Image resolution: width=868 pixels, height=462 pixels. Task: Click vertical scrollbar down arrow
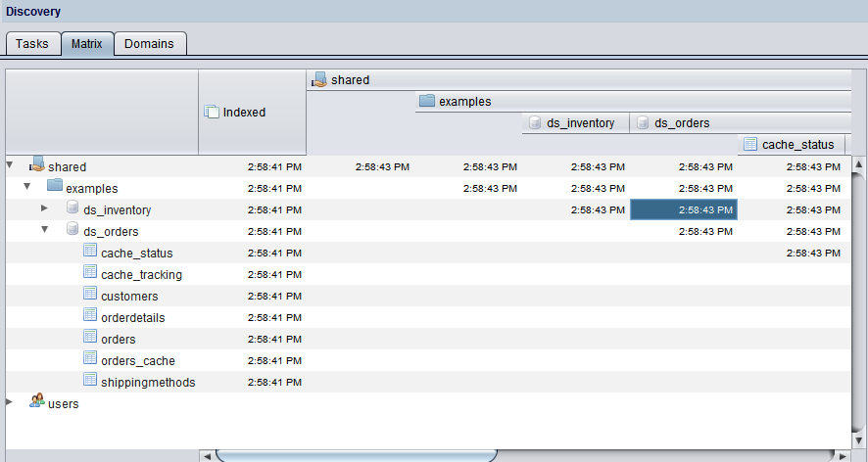(858, 441)
